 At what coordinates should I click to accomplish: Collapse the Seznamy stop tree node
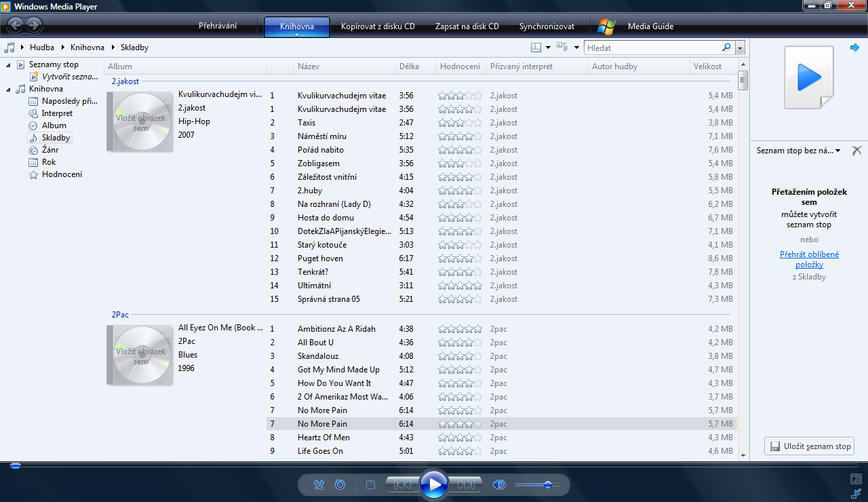tap(9, 64)
